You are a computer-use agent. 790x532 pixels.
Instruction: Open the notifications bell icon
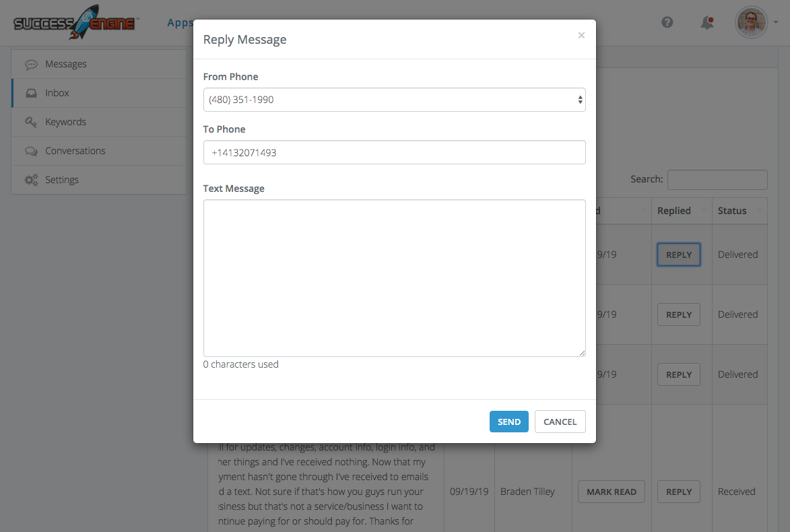pos(706,22)
